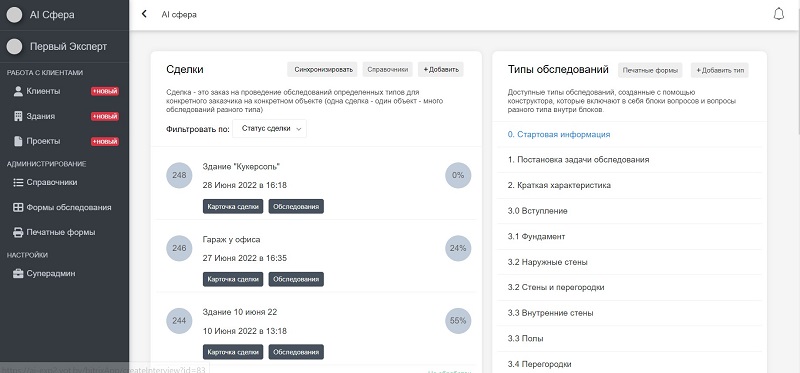Click the 55% progress circle
The width and height of the screenshot is (800, 373).
(x=458, y=321)
